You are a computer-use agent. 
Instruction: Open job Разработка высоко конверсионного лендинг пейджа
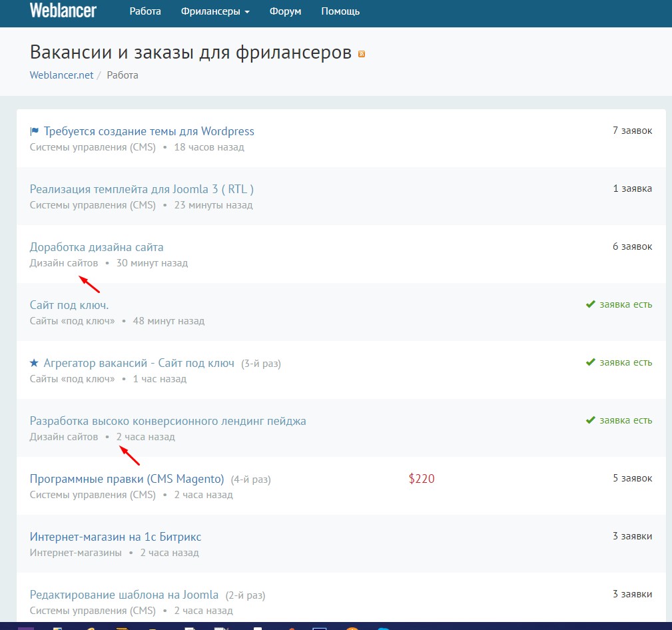click(x=168, y=421)
